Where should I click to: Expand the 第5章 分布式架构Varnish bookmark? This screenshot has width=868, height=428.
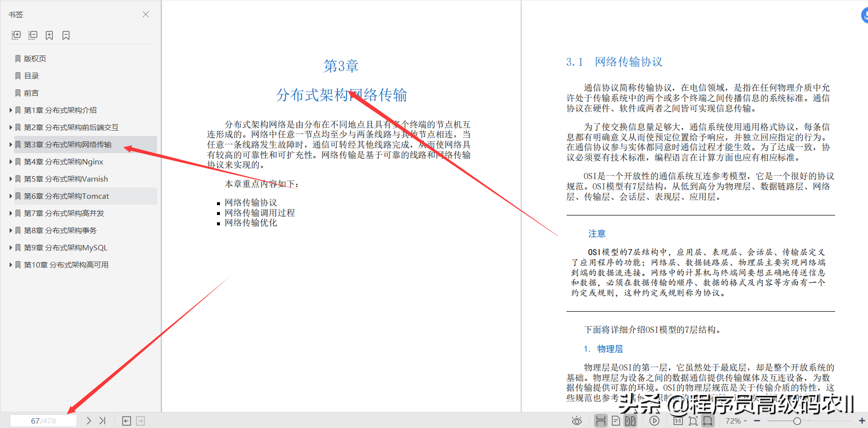pos(11,179)
